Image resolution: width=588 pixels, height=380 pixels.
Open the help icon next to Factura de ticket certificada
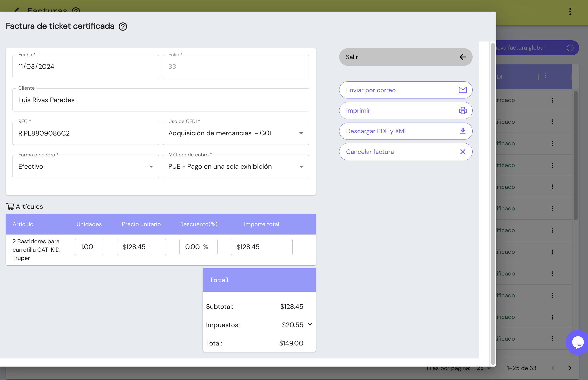pyautogui.click(x=123, y=26)
